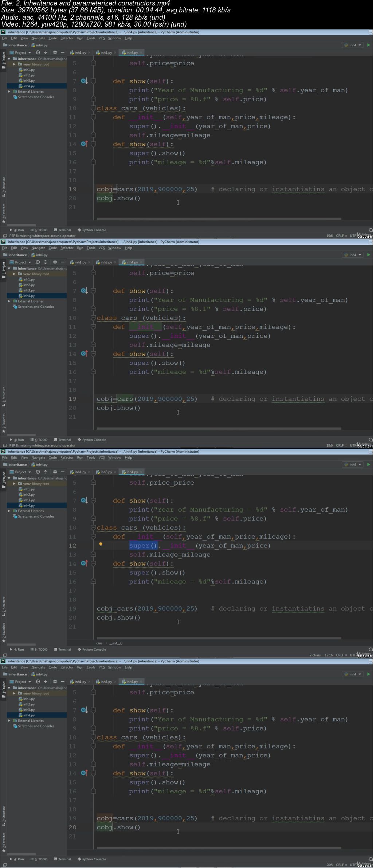
Task: Click caret position 20:5 in 00:03:46 frame
Action: [x=329, y=865]
